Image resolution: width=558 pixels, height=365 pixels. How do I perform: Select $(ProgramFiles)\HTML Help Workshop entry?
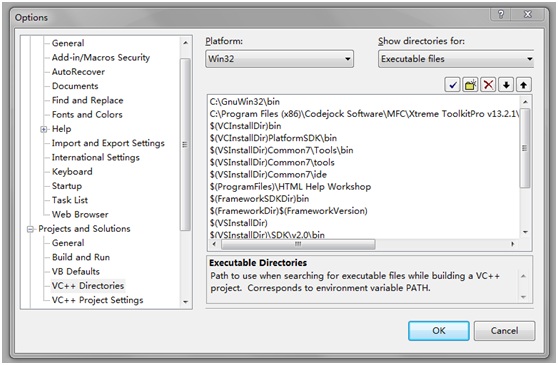[x=290, y=187]
